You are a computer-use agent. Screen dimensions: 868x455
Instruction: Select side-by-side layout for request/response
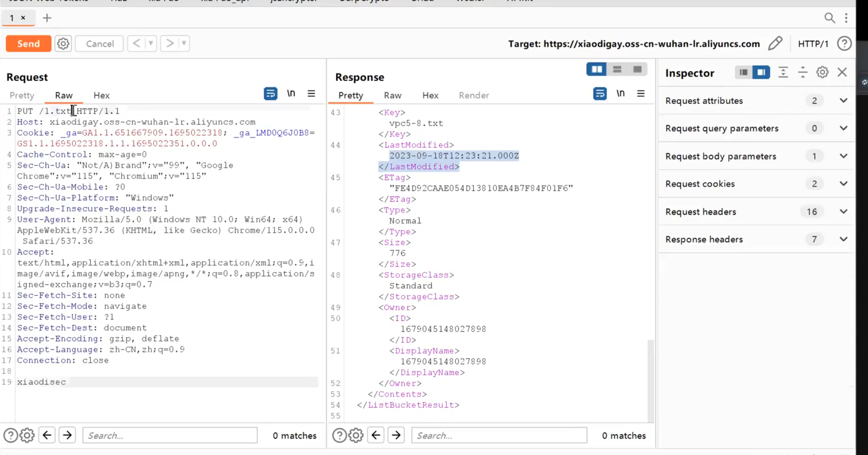tap(596, 70)
